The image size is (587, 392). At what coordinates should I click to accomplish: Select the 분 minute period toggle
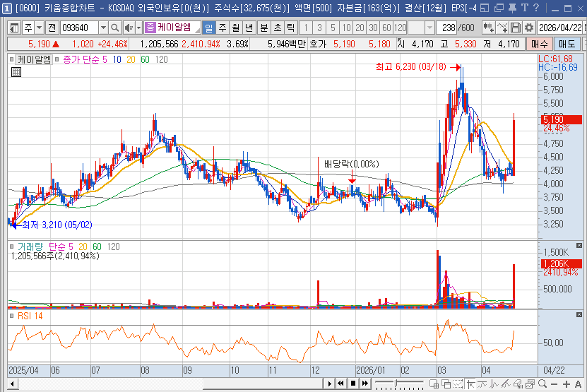pos(264,28)
